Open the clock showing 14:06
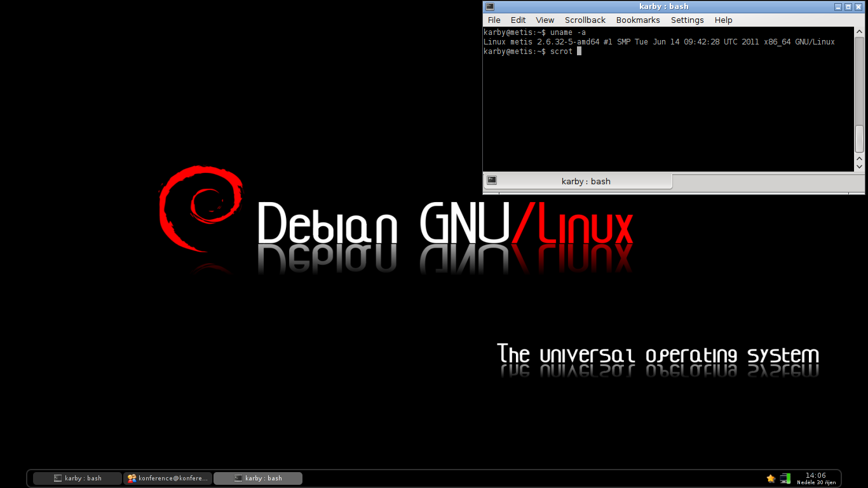This screenshot has width=868, height=488. (x=816, y=475)
